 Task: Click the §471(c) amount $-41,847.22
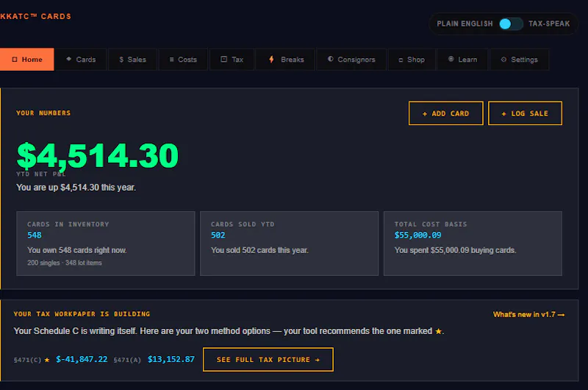(82, 359)
